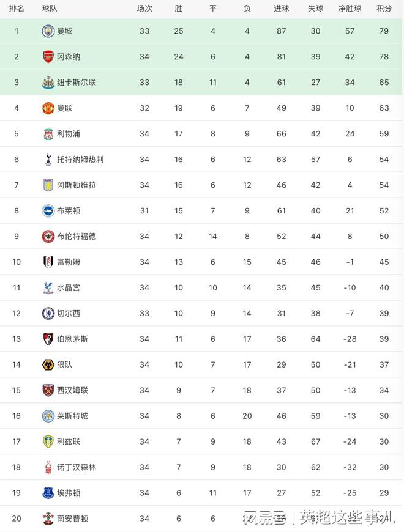Sort table by 积分 column header
404x532 pixels.
click(x=384, y=9)
